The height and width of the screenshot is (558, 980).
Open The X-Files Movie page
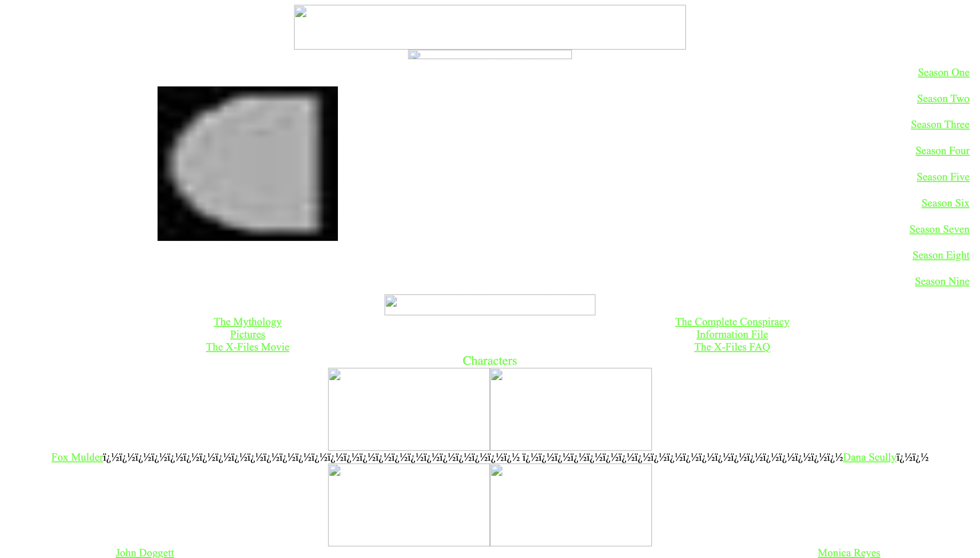(x=248, y=347)
